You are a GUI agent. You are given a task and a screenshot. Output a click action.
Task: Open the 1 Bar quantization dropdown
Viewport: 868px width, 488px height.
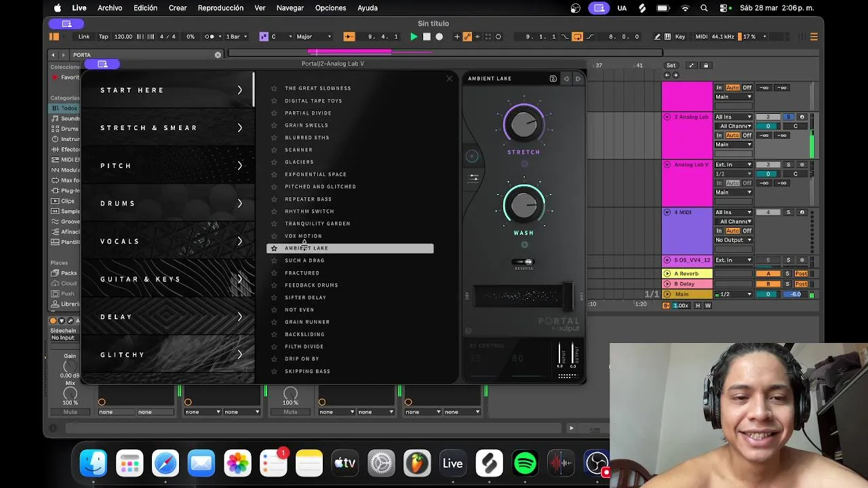236,37
